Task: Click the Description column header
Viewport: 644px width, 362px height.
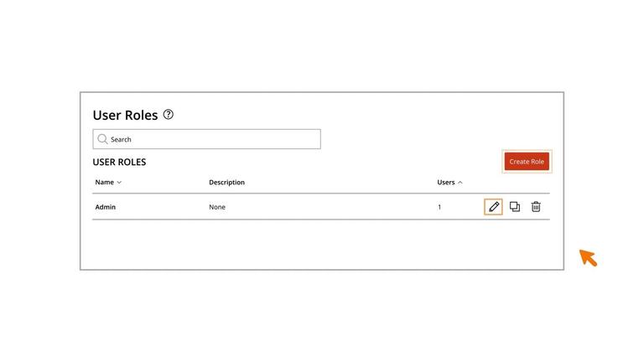Action: click(226, 182)
